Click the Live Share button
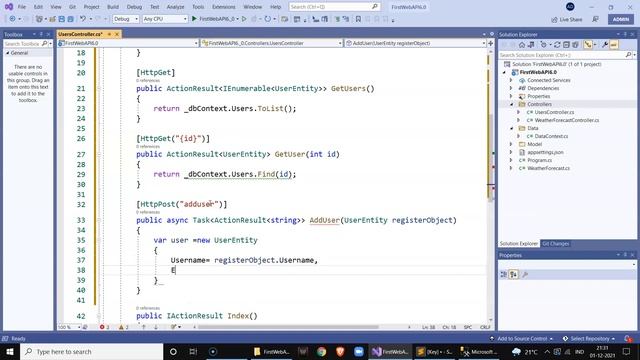Screen dimensions: 640x360 [x=567, y=19]
